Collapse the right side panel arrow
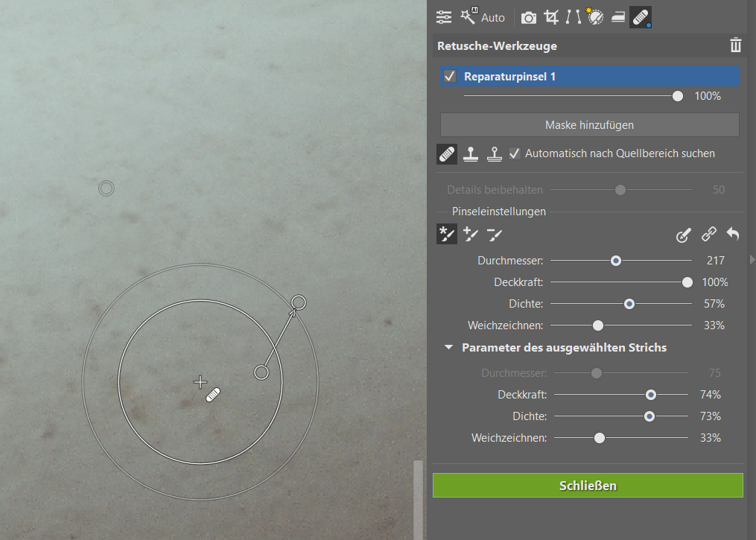This screenshot has width=756, height=540. tap(752, 259)
